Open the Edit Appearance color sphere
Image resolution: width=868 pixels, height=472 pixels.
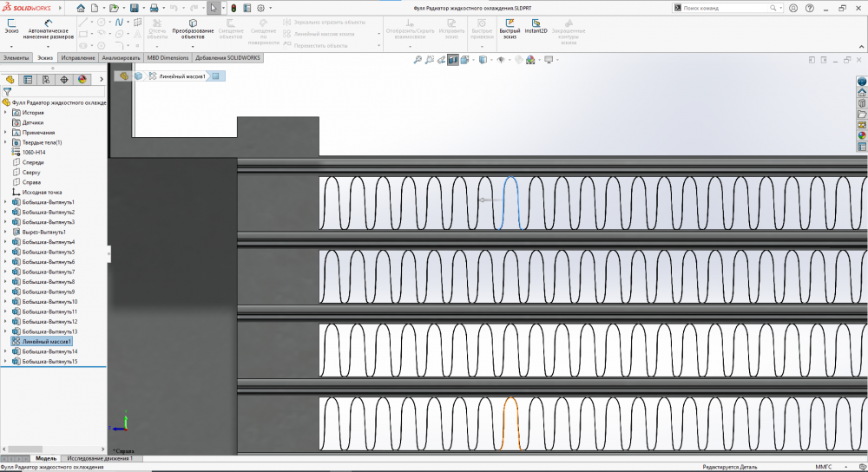[518, 60]
